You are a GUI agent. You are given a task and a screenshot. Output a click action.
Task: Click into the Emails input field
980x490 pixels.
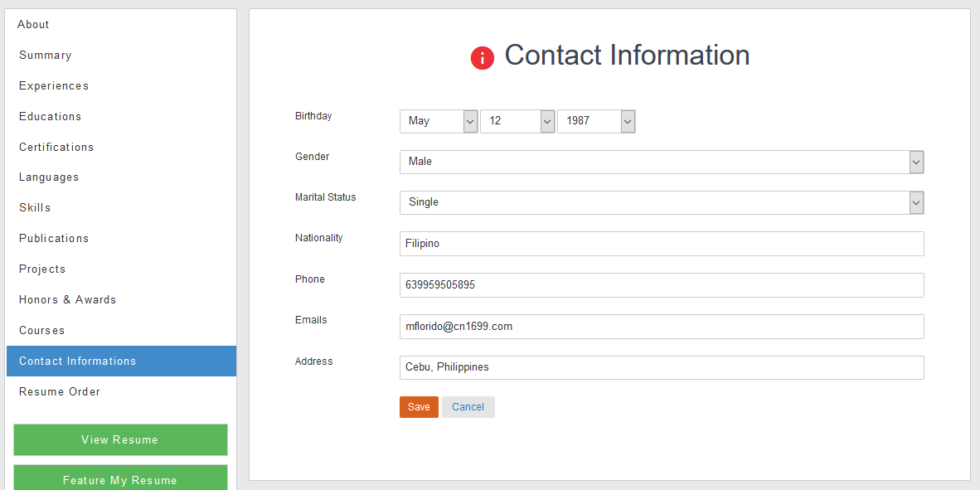pos(661,327)
